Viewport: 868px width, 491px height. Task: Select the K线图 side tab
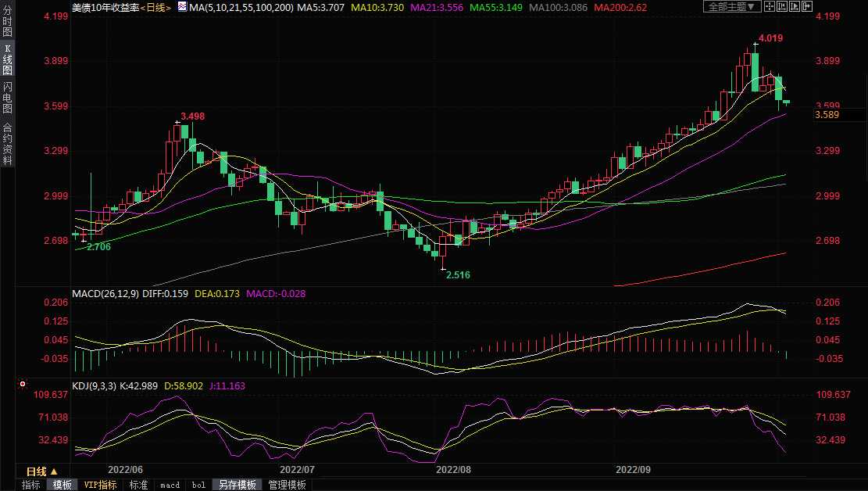(x=7, y=59)
